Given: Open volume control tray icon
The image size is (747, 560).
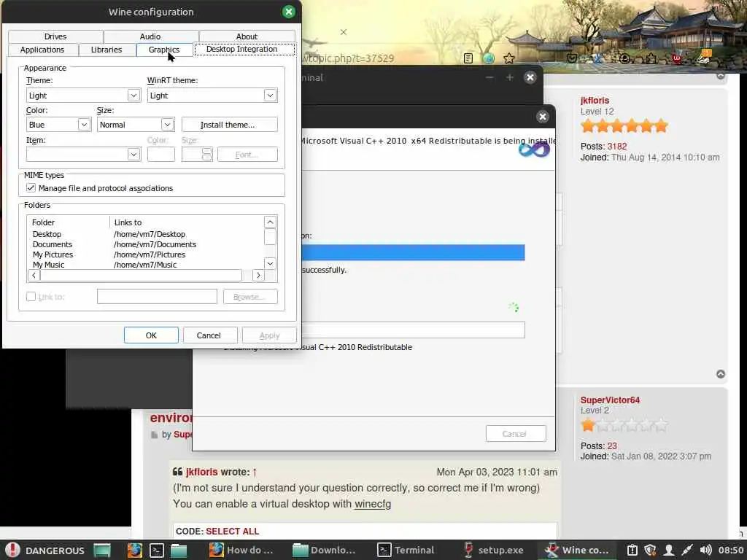Looking at the screenshot, I should click(x=705, y=550).
